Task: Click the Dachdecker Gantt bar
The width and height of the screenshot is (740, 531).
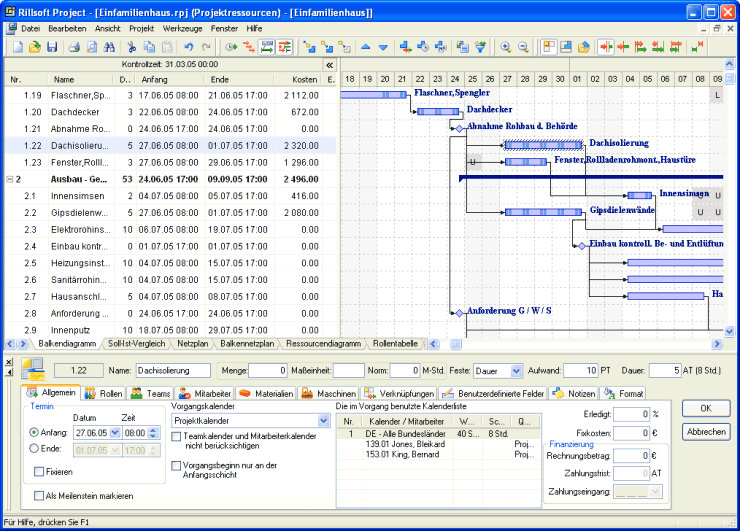Action: (x=438, y=112)
